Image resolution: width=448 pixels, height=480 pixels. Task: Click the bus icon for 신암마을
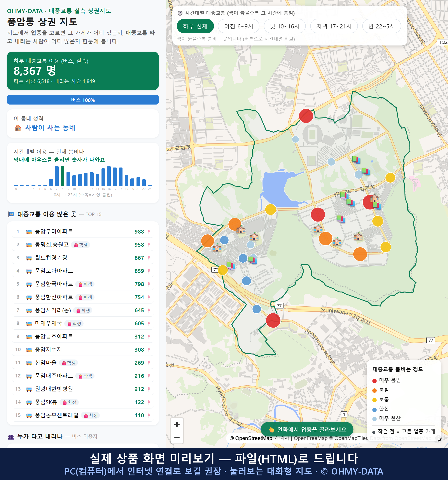point(29,363)
